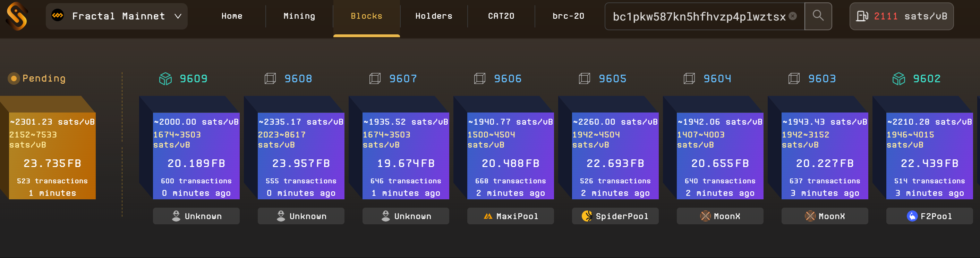Select the brc-20 tab
Viewport: 980px width, 258px height.
568,16
